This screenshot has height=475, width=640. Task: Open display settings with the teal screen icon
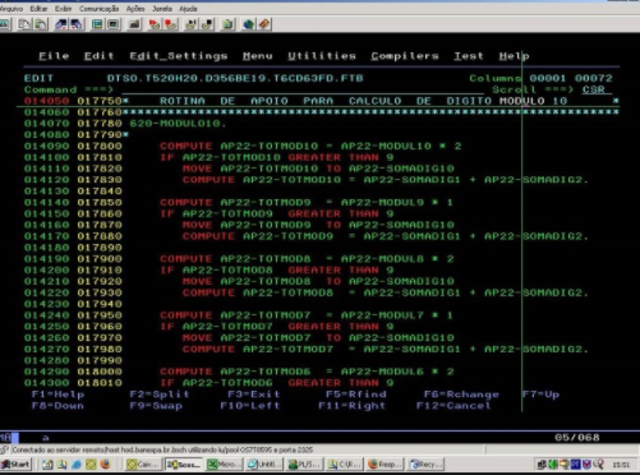(x=97, y=24)
